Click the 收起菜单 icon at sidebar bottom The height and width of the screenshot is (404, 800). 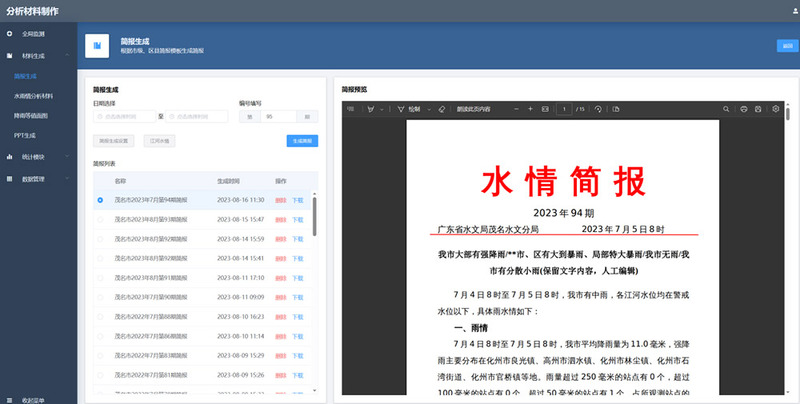pyautogui.click(x=9, y=400)
